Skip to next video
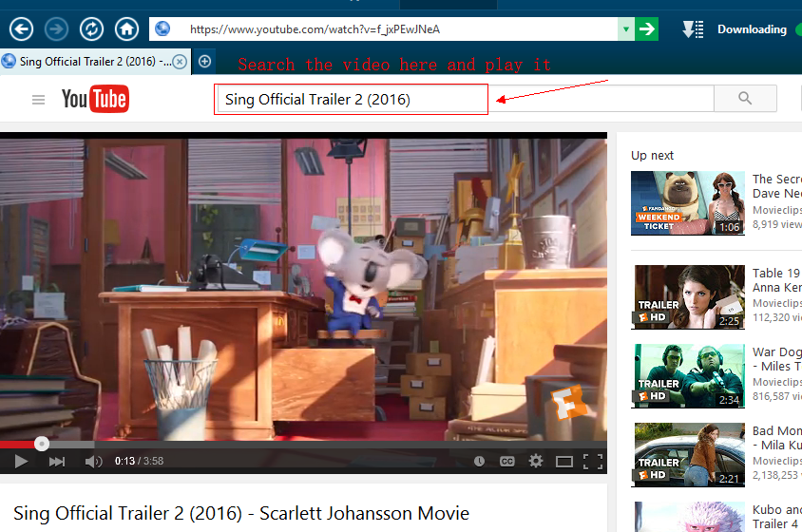Viewport: 802px width, 532px height. coord(57,462)
